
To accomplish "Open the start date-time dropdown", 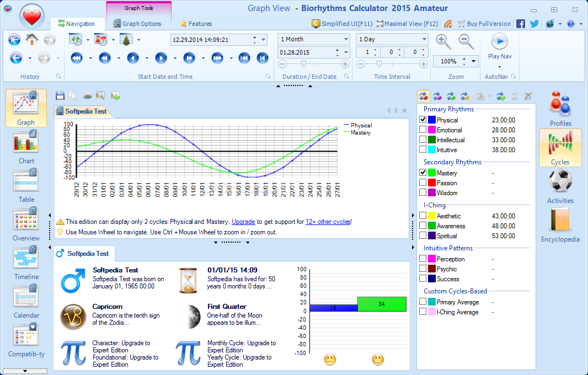I will click(x=263, y=39).
